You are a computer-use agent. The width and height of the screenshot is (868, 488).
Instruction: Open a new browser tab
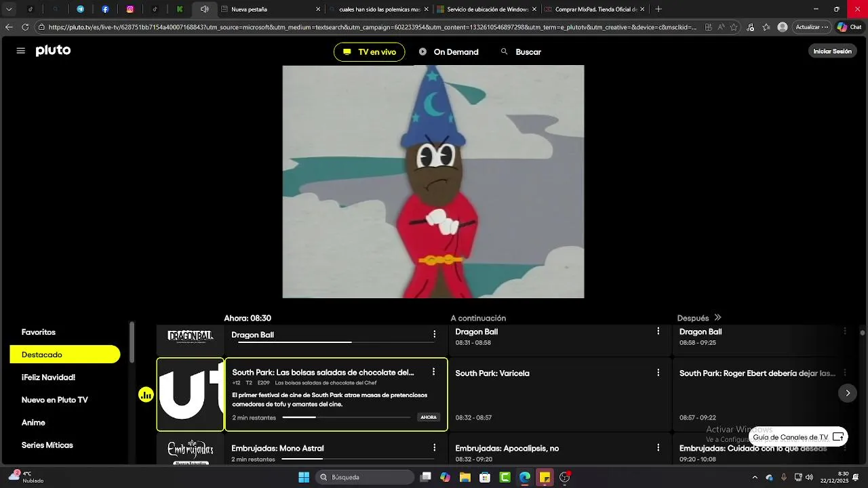(658, 9)
